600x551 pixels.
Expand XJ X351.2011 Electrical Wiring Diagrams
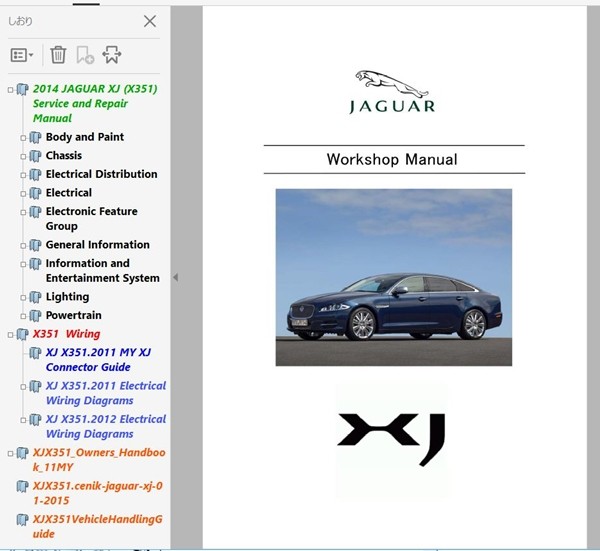(x=23, y=387)
